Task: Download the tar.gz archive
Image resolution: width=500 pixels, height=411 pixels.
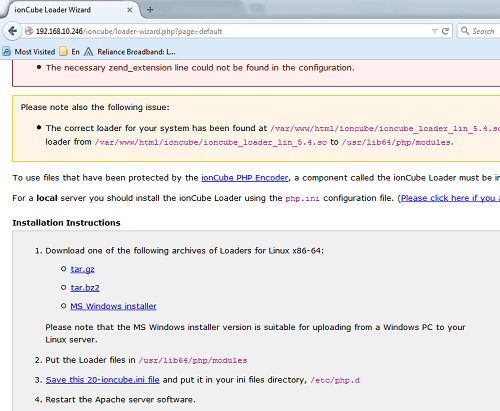Action: coord(82,269)
